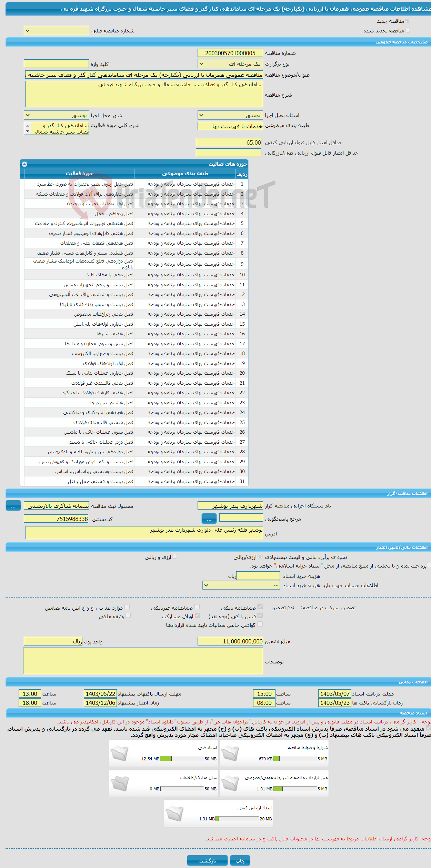Select row 10 فصل دهم. پایه‌های فلزی
431x868 pixels.
tap(136, 275)
